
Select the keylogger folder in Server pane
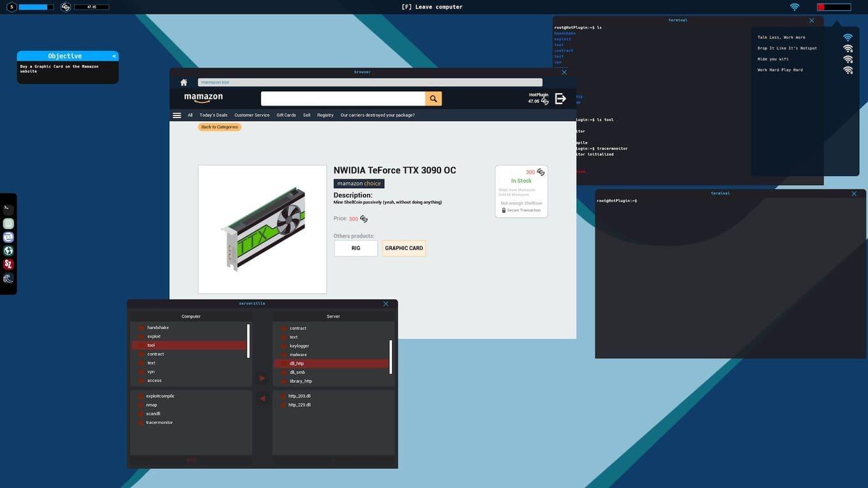click(x=331, y=346)
